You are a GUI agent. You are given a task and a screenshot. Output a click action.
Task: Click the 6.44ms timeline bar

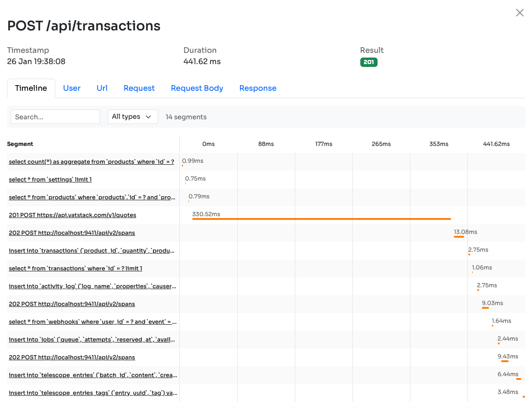point(518,379)
